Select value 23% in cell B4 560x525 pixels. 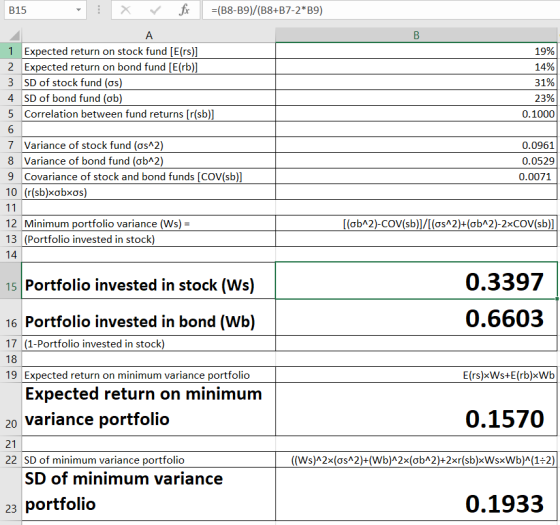pos(416,98)
